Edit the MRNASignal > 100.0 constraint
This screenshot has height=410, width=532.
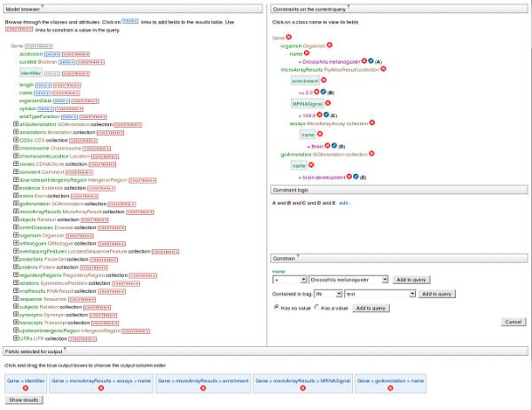(326, 114)
